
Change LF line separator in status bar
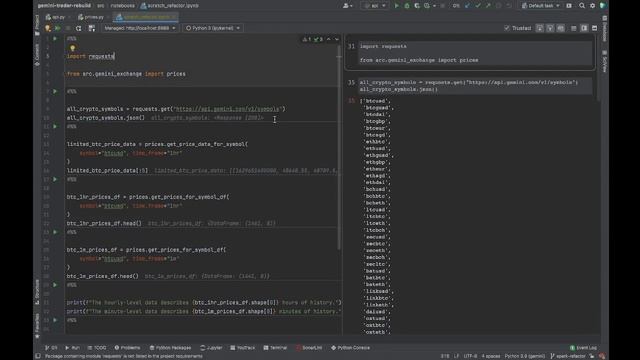[x=456, y=356]
